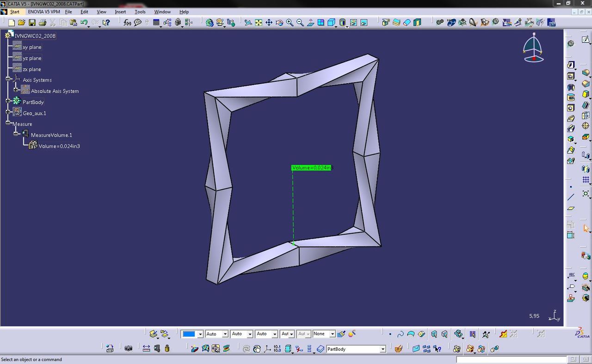Click the What's This help icon
The height and width of the screenshot is (364, 592).
tap(106, 23)
